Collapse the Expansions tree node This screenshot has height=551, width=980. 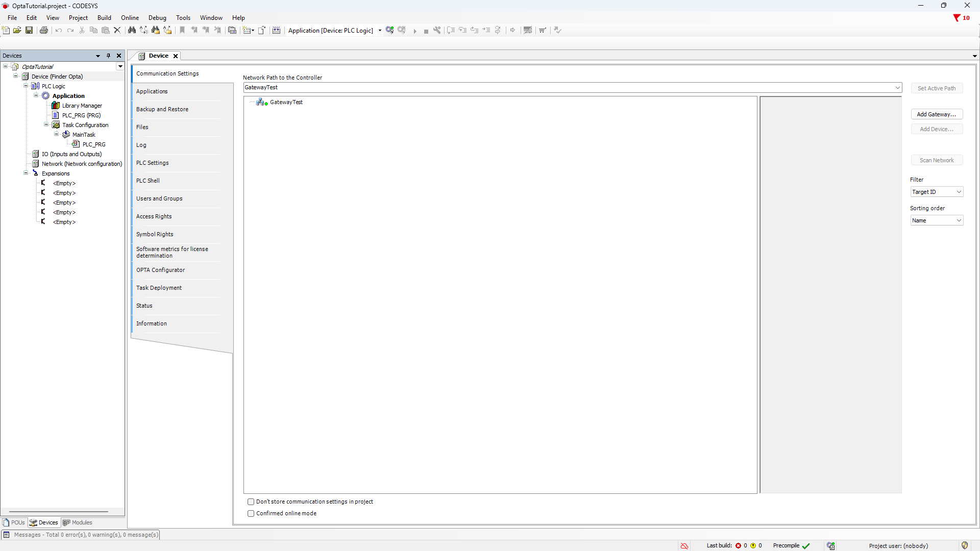coord(26,173)
